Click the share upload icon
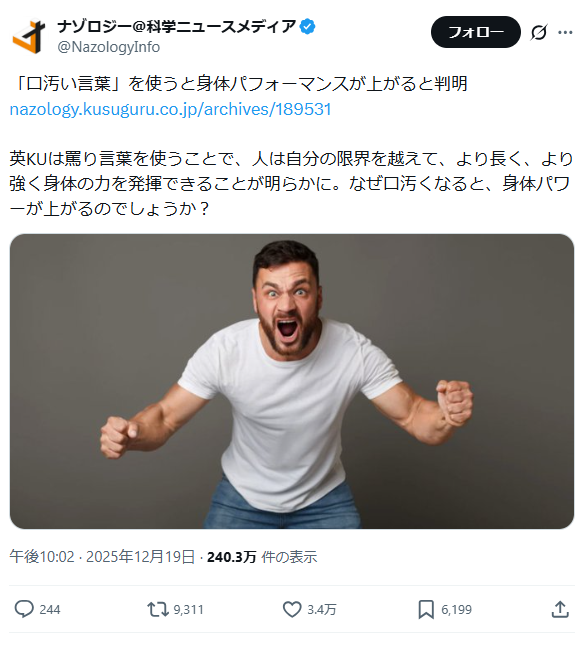Screen dimensions: 587x645 click(560, 609)
